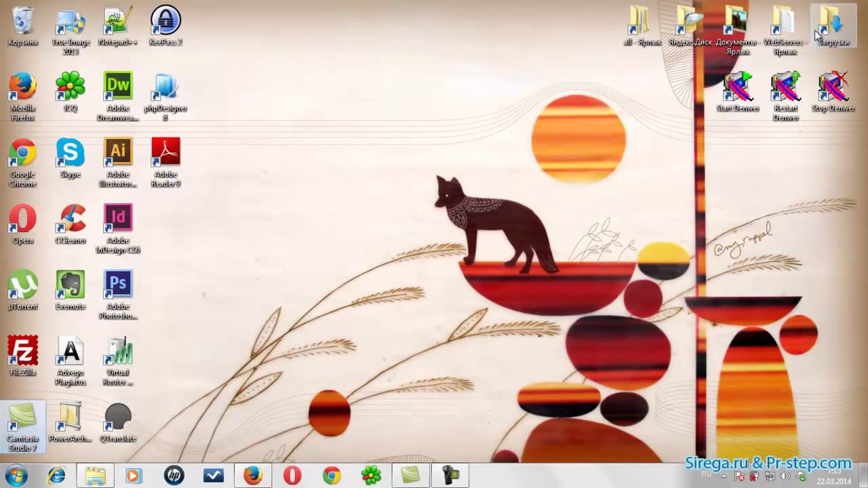
Task: Click the clock and date in tray
Action: [833, 476]
